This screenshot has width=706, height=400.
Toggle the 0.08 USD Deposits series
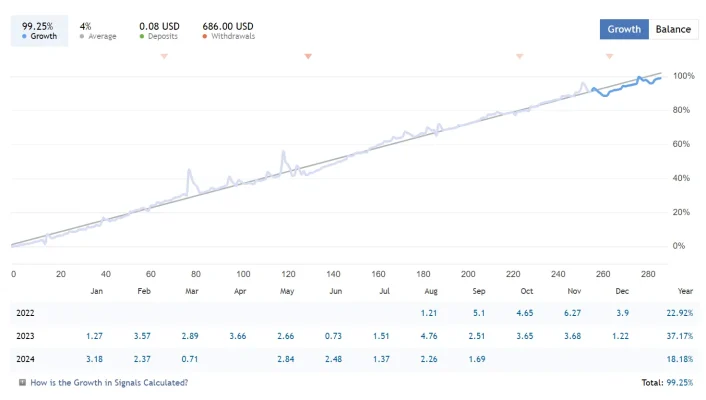[159, 31]
